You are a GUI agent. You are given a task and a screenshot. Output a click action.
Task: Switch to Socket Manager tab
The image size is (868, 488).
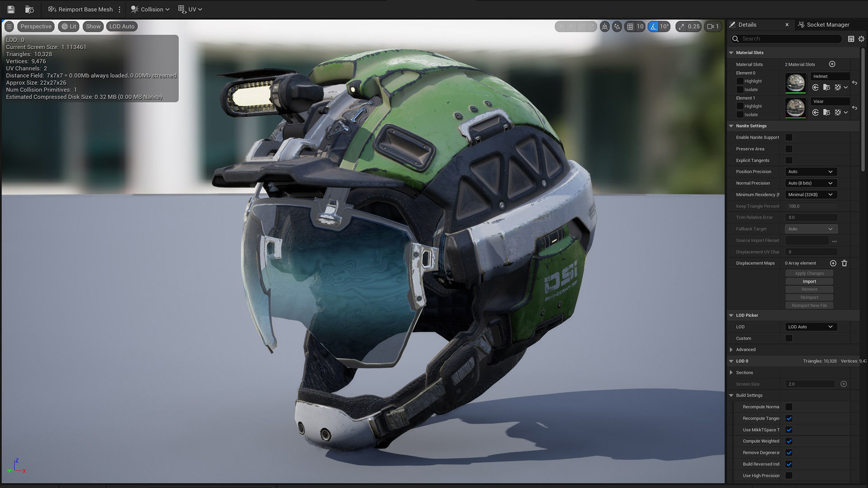[823, 25]
